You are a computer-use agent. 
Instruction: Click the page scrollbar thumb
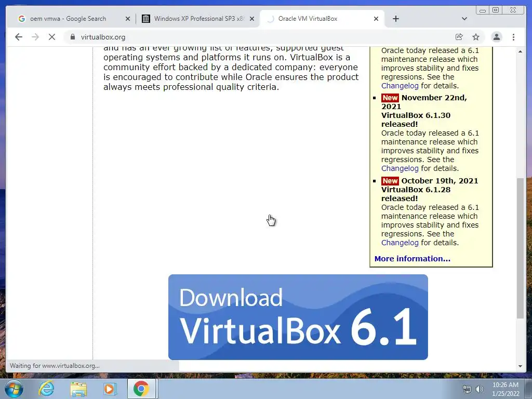point(520,248)
